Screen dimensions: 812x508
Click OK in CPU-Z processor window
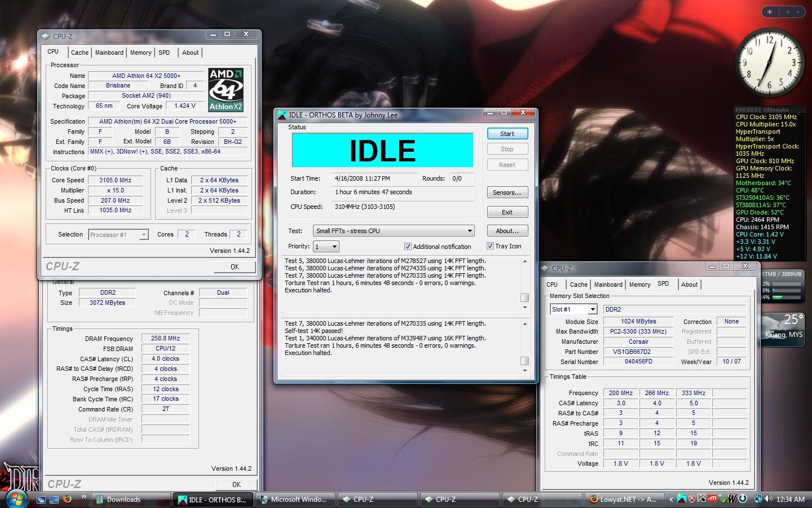click(x=235, y=267)
